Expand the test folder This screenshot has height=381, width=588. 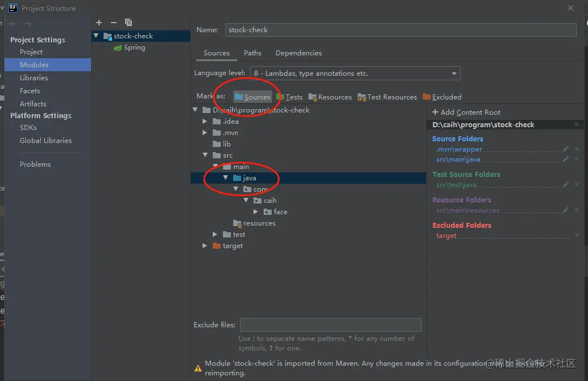pos(215,235)
